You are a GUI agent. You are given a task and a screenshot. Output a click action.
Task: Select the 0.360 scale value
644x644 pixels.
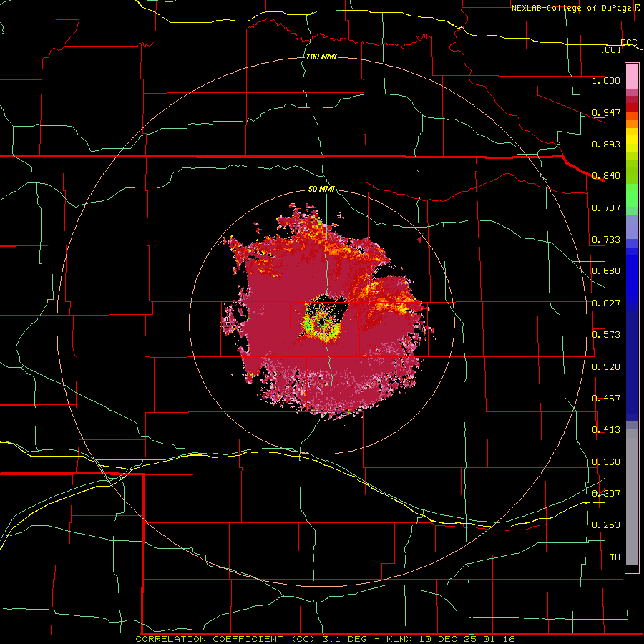(606, 462)
